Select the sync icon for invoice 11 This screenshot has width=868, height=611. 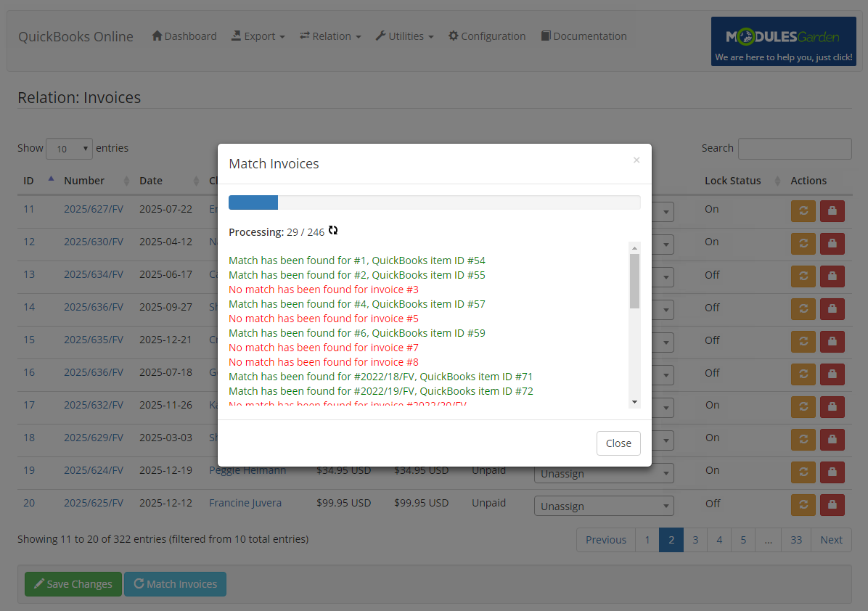[803, 212]
